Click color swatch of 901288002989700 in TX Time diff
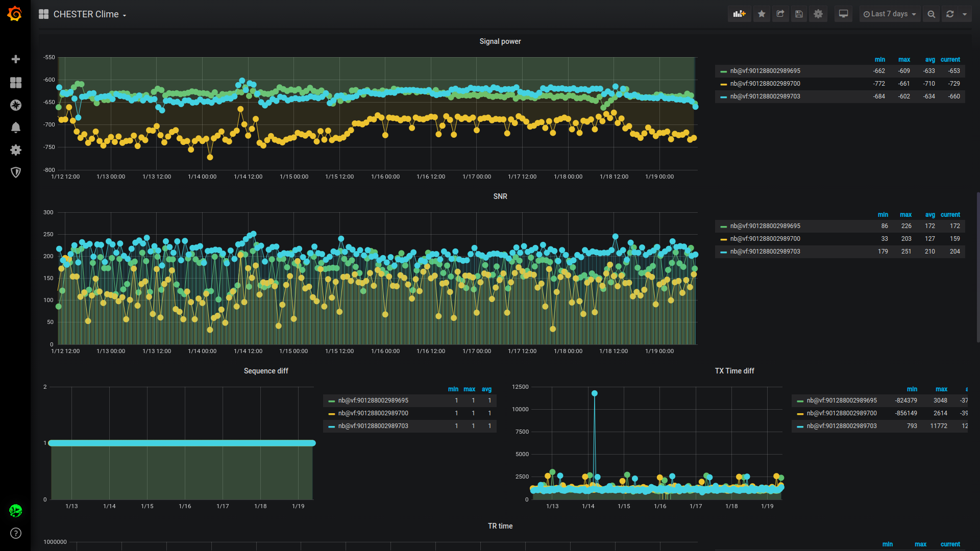The height and width of the screenshot is (551, 980). click(x=800, y=414)
